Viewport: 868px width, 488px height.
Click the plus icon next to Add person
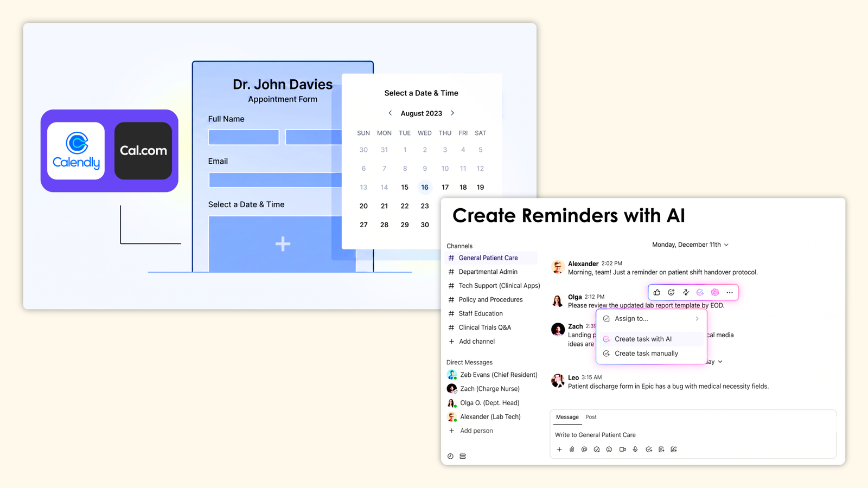click(x=451, y=431)
